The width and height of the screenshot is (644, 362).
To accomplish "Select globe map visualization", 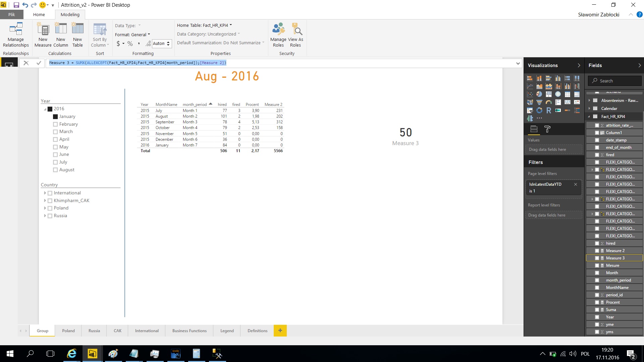I will pos(558,94).
